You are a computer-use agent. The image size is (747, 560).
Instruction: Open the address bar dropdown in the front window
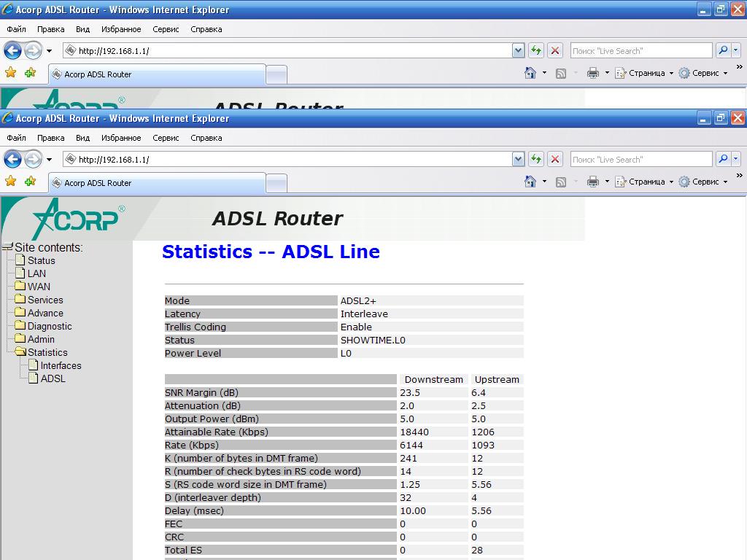(x=518, y=159)
